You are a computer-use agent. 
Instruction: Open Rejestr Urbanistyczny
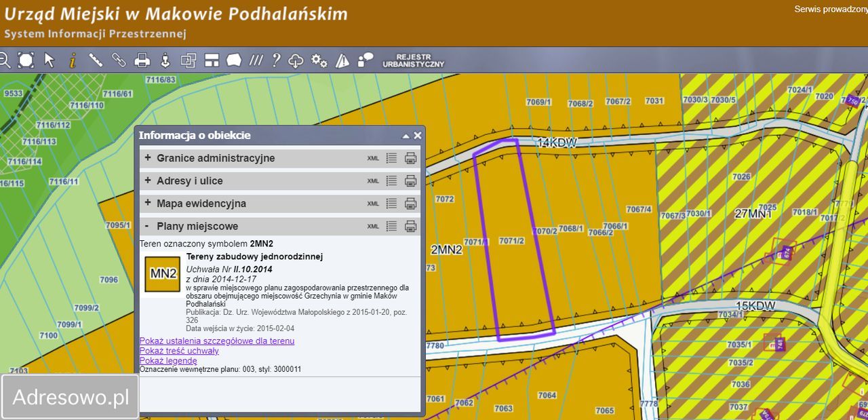coord(413,60)
